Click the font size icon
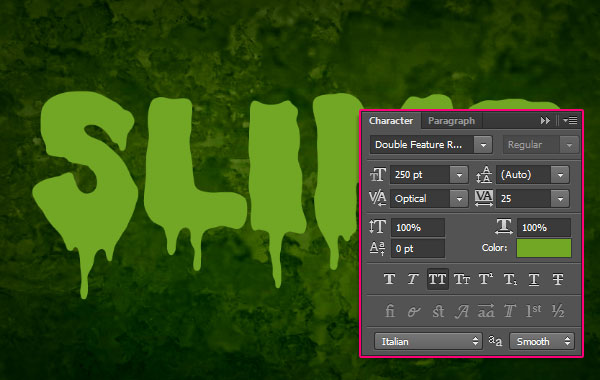 tap(378, 175)
